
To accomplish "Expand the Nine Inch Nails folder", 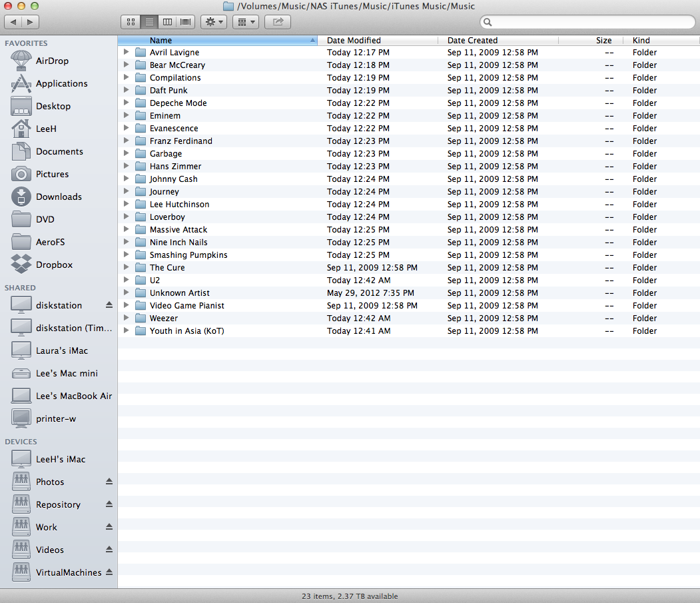I will coord(127,242).
